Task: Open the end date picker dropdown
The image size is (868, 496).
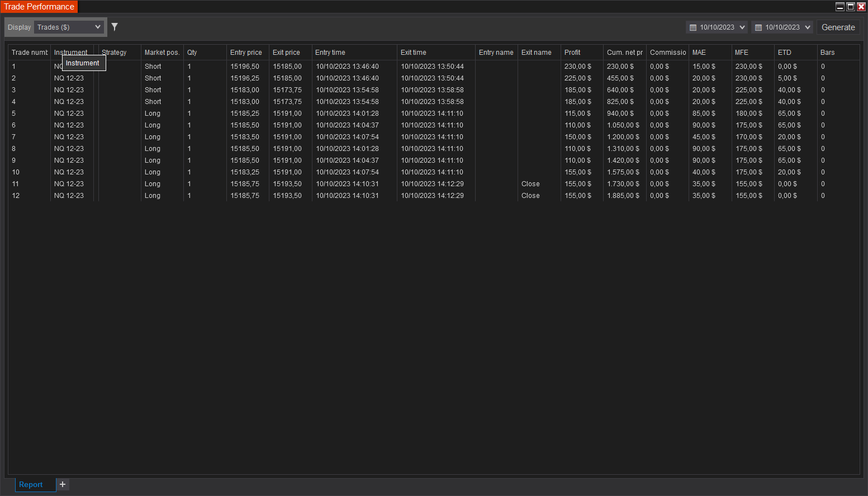Action: [808, 27]
